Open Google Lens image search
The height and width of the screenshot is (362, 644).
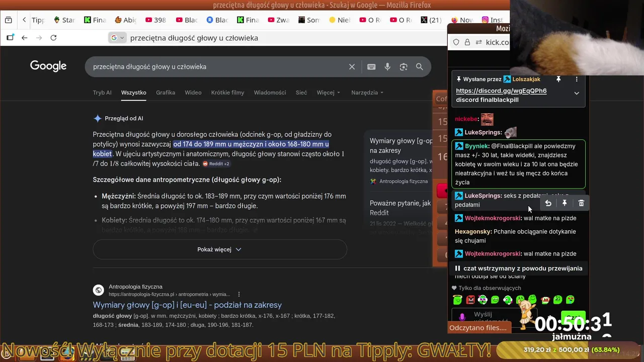pyautogui.click(x=404, y=67)
